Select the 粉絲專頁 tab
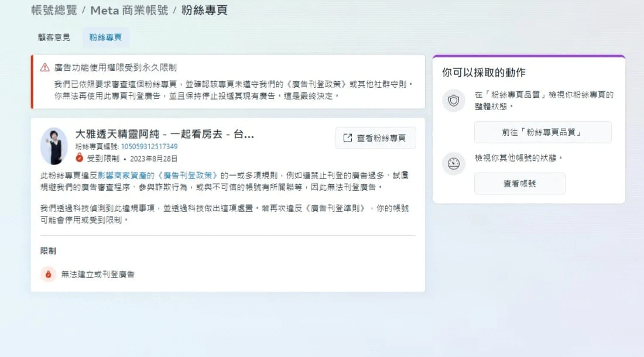The height and width of the screenshot is (357, 644). click(105, 37)
